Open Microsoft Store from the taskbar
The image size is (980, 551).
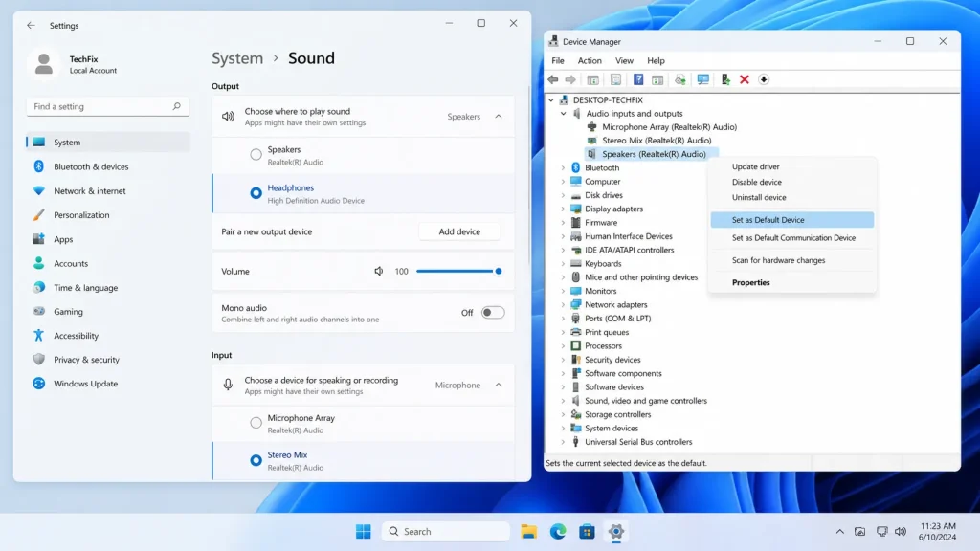point(587,532)
